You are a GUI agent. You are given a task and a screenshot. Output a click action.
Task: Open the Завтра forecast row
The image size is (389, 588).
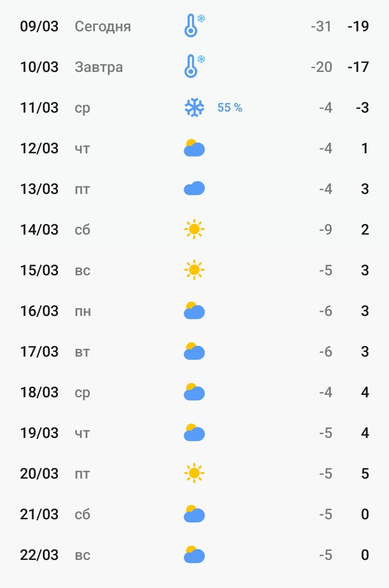pos(194,67)
